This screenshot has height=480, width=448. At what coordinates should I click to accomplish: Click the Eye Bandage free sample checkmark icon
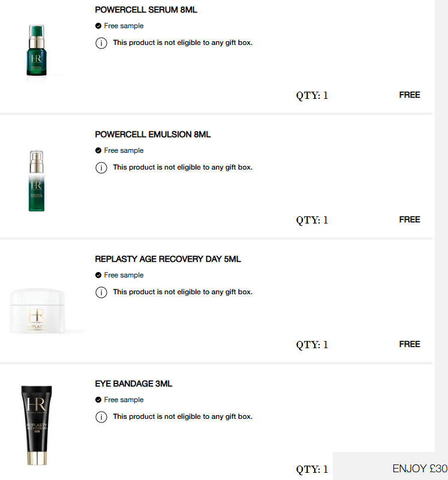point(98,400)
